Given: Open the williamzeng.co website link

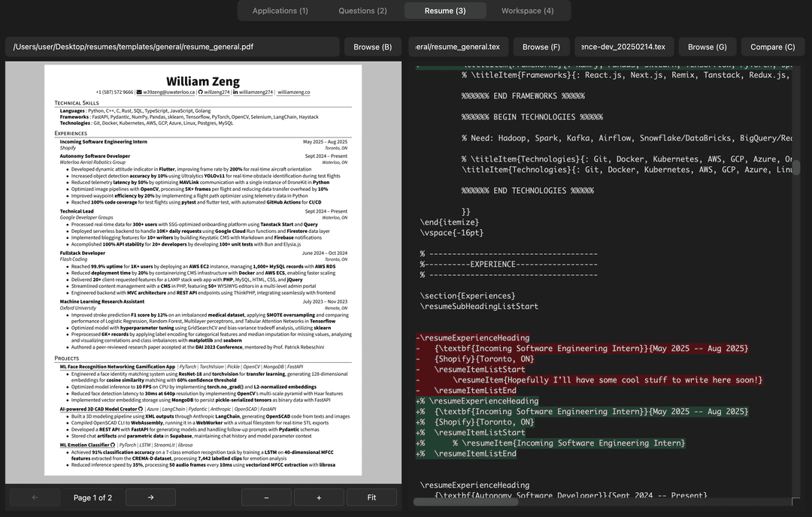Looking at the screenshot, I should point(293,92).
